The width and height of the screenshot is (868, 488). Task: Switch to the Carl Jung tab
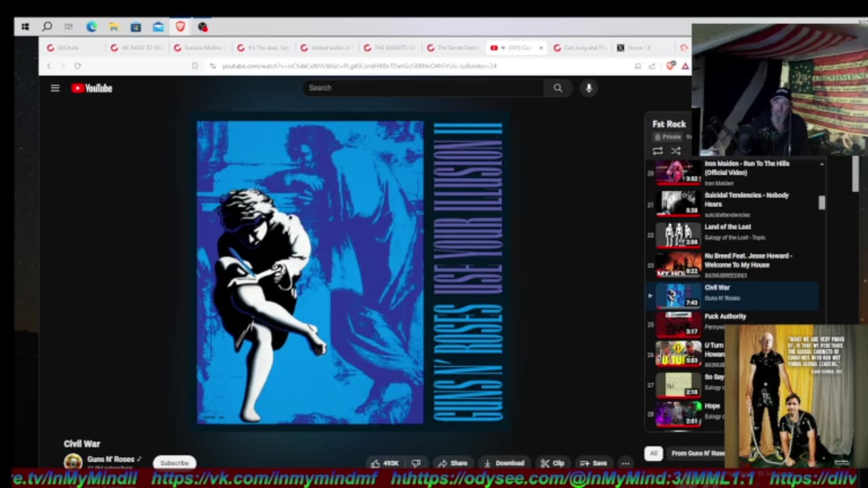tap(580, 47)
